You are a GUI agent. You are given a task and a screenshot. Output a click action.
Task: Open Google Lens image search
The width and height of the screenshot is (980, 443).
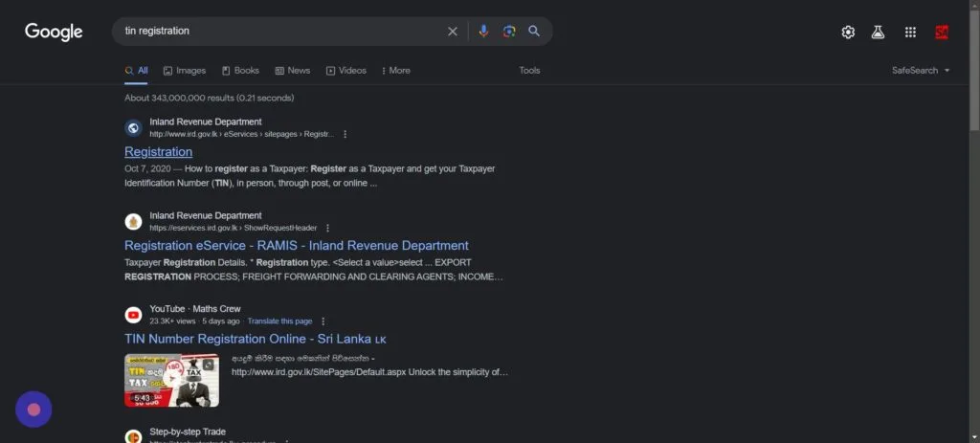click(509, 32)
